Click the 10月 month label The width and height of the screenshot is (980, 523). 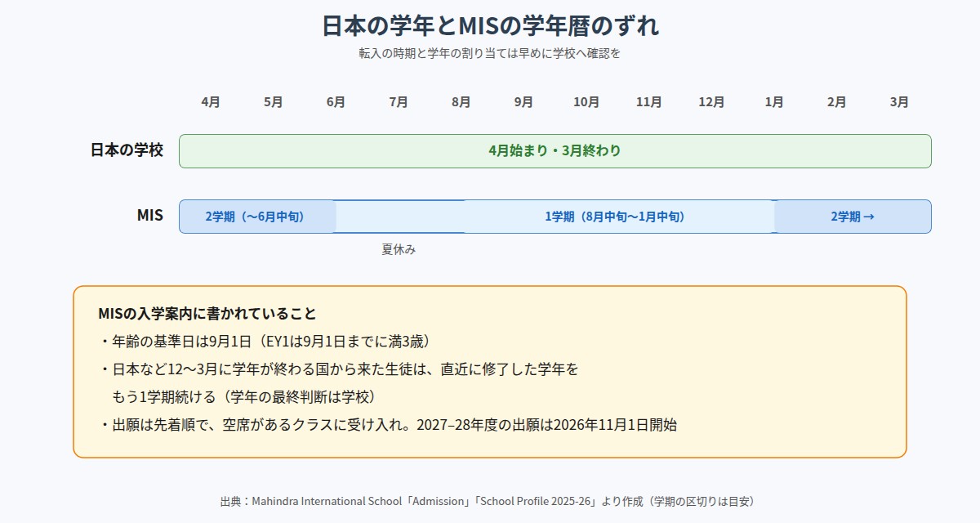586,102
